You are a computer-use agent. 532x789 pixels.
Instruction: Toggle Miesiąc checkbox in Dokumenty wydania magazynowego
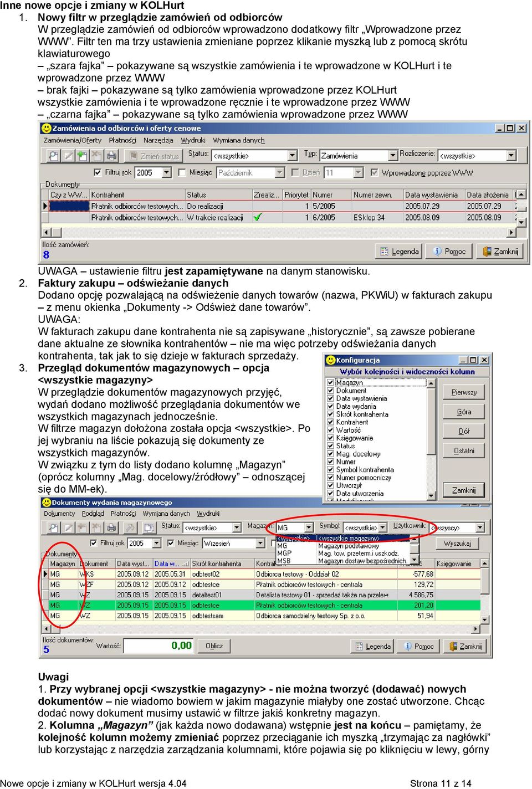click(171, 543)
